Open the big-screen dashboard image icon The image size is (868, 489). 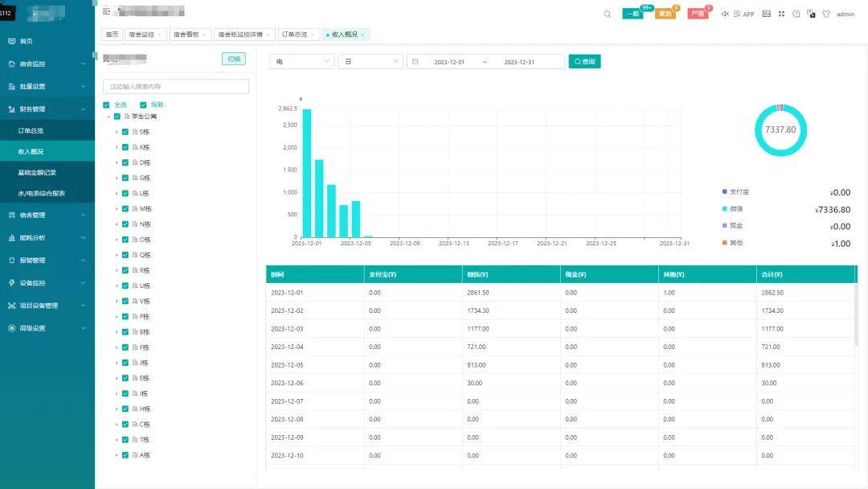766,14
